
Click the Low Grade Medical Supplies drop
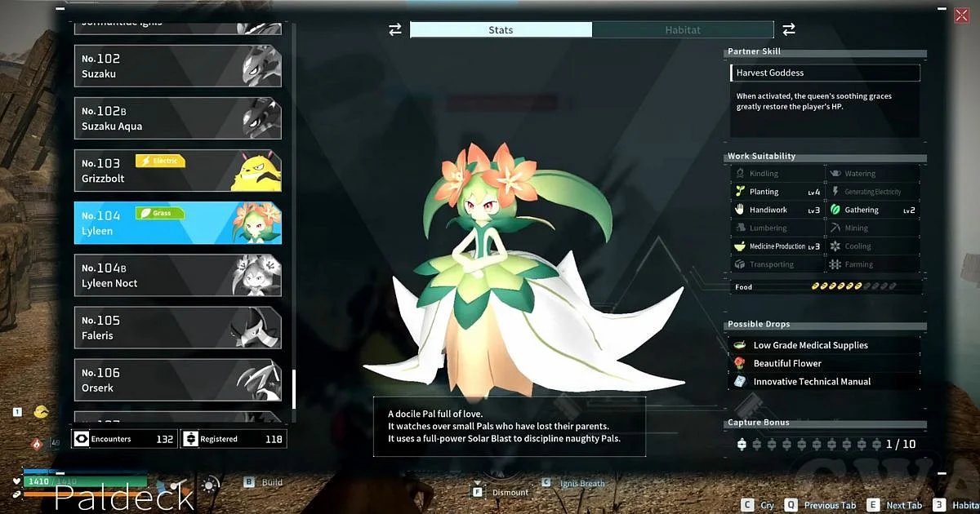coord(825,345)
